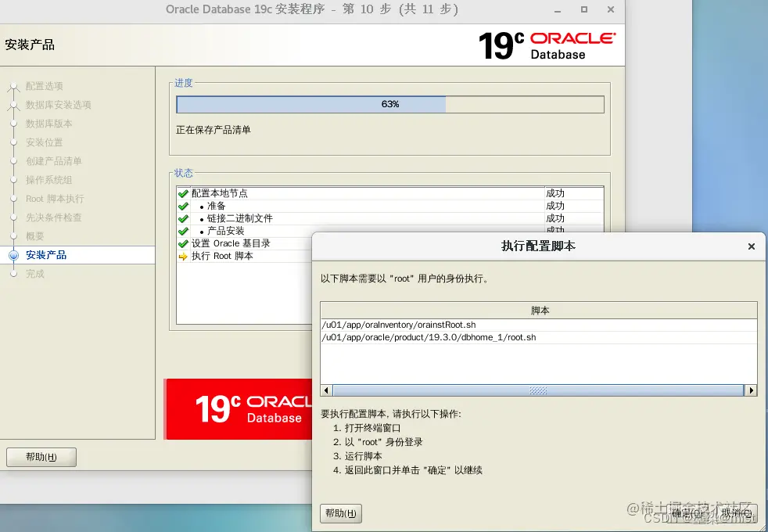Close the Oracle Database 19c installer window
Screen dimensions: 768x532
(611, 9)
